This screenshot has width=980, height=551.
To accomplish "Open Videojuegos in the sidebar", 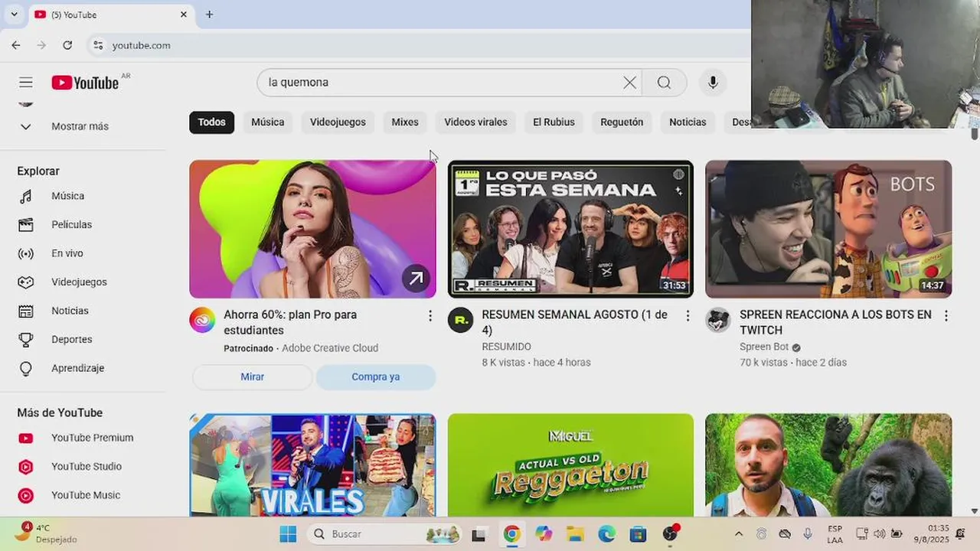I will click(79, 282).
